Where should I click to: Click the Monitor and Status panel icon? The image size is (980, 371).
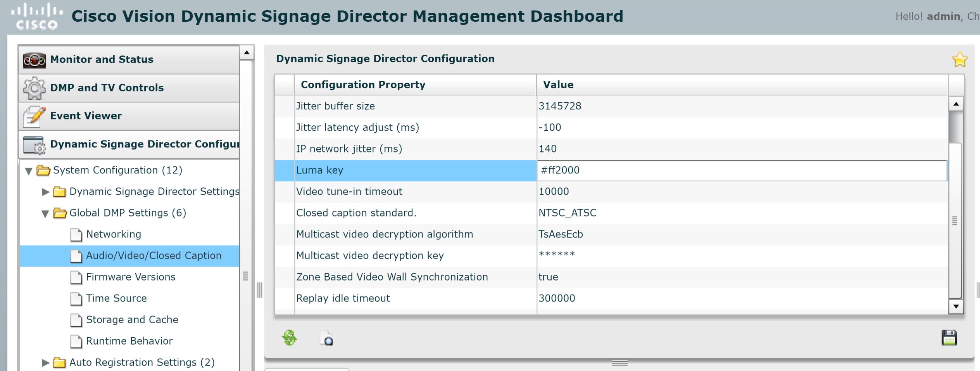coord(35,59)
